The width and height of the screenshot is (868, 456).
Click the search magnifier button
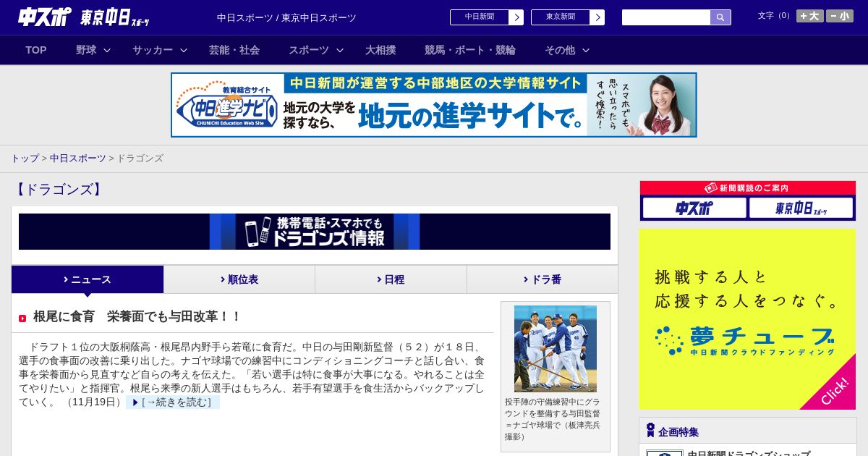click(720, 17)
